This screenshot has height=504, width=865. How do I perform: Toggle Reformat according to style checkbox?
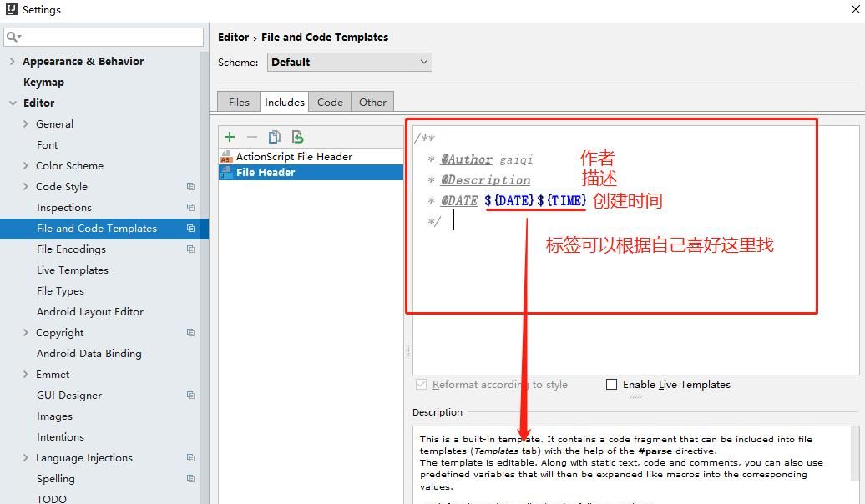tap(422, 385)
